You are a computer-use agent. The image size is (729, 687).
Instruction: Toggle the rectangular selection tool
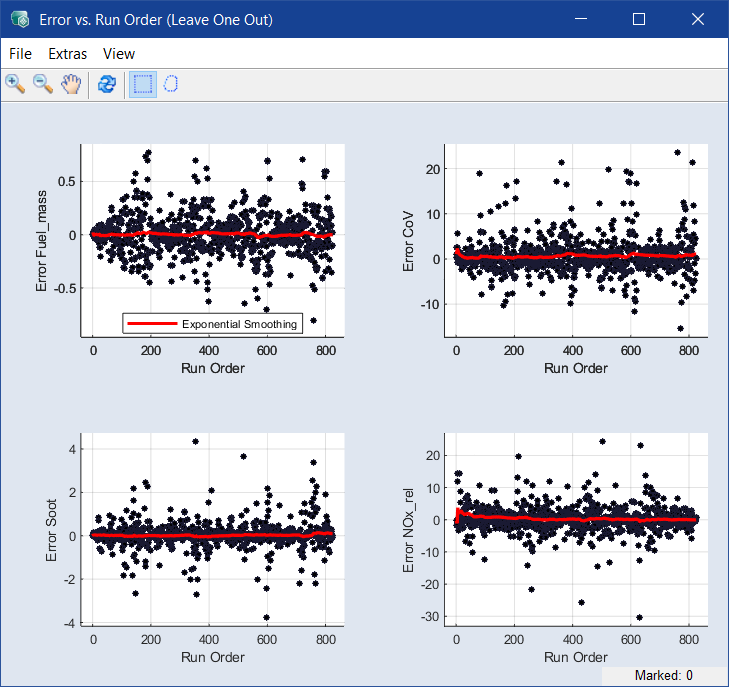coord(143,84)
